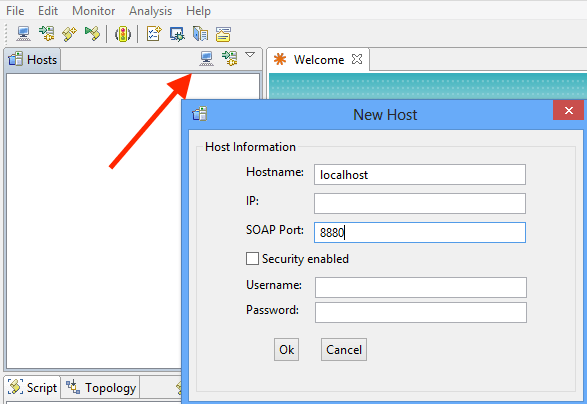Screen dimensions: 587x404
Task: Select the Script tab
Action: coord(33,388)
